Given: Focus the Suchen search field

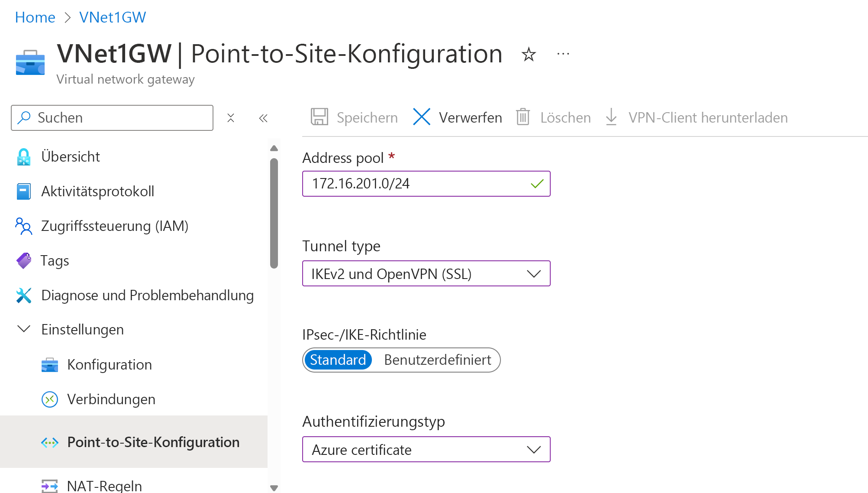Looking at the screenshot, I should click(x=112, y=118).
